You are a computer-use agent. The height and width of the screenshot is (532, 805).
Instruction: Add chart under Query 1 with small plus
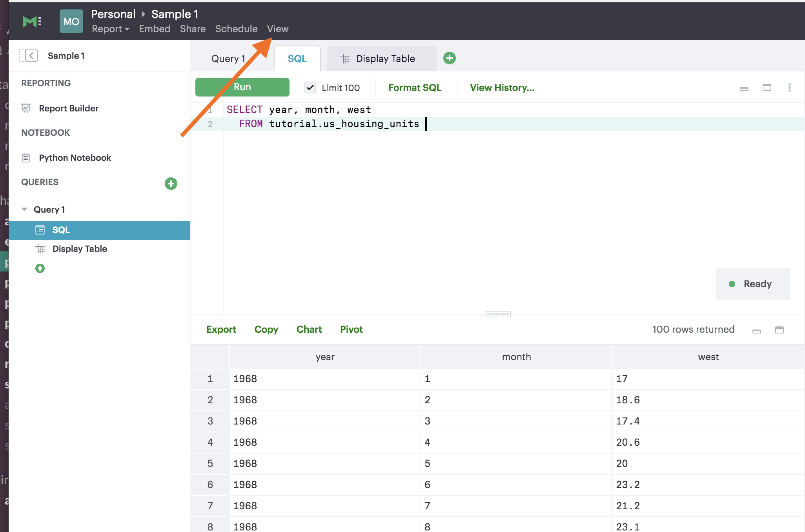pyautogui.click(x=40, y=268)
